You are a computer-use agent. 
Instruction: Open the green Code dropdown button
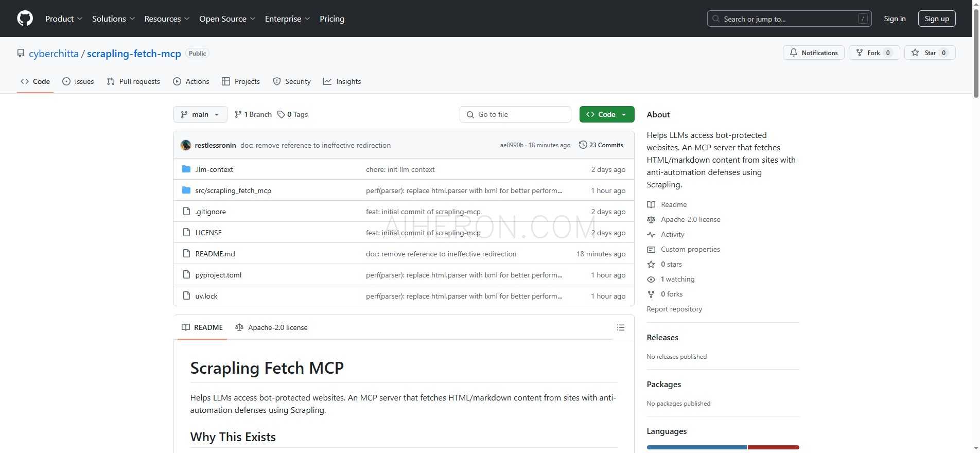[x=607, y=114]
